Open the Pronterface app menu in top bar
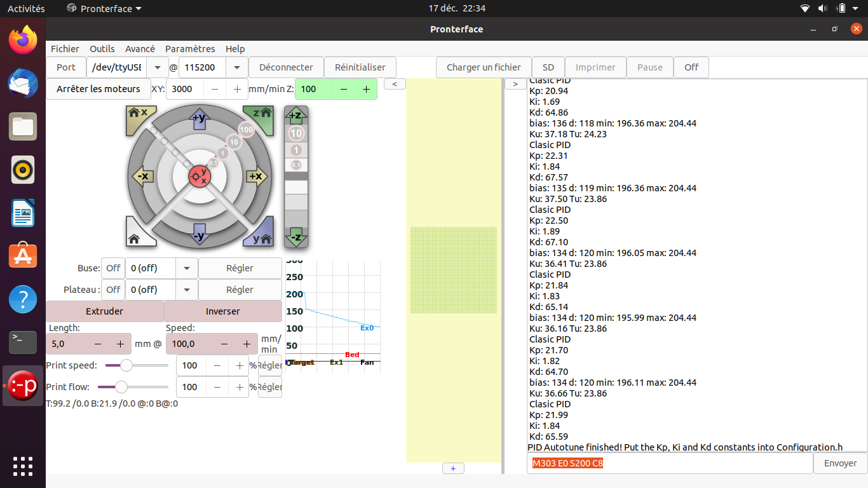Viewport: 868px width, 488px height. pos(104,8)
